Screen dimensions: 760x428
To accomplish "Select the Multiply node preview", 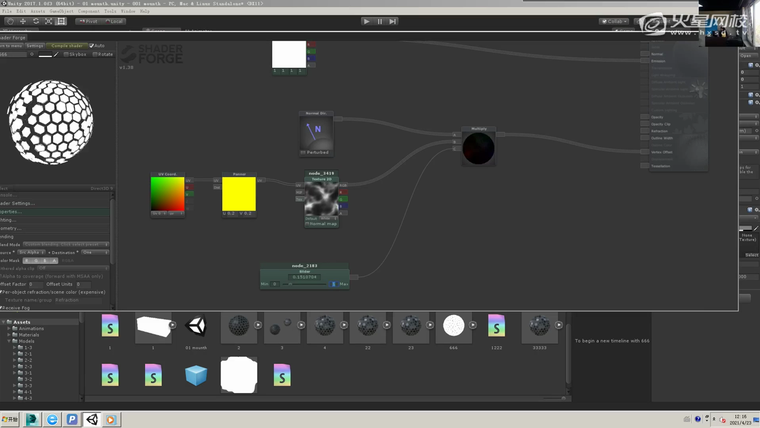I will (x=478, y=149).
